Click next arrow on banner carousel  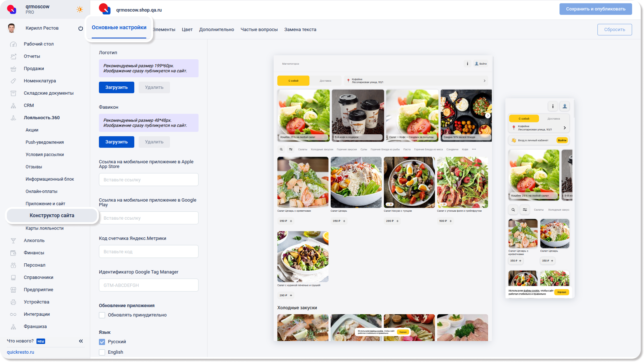[488, 116]
